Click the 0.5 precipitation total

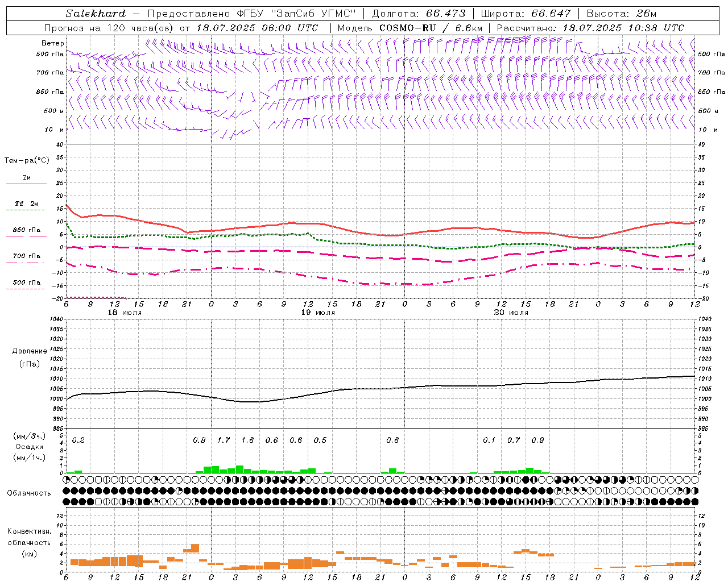pos(320,440)
